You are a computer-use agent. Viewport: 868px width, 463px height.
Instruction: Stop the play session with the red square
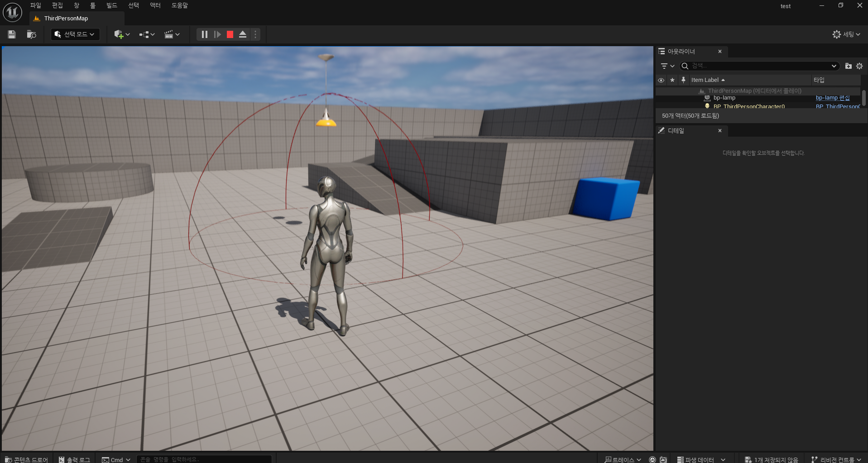coord(230,34)
